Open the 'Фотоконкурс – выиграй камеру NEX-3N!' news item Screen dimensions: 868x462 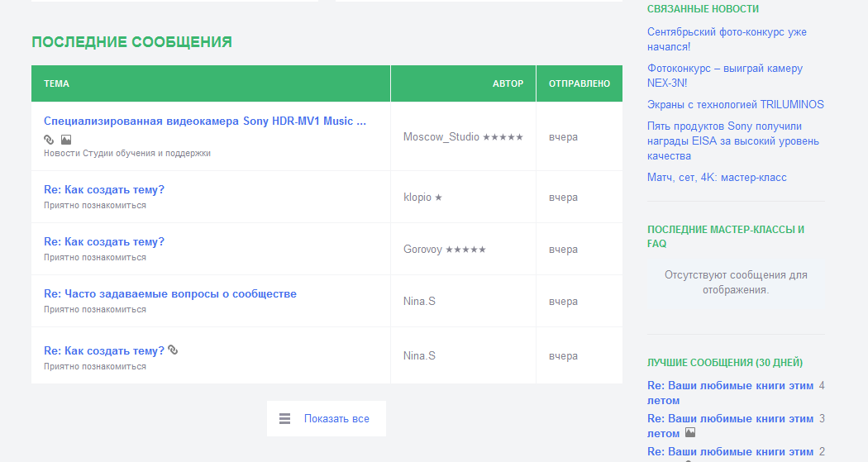[x=724, y=75]
